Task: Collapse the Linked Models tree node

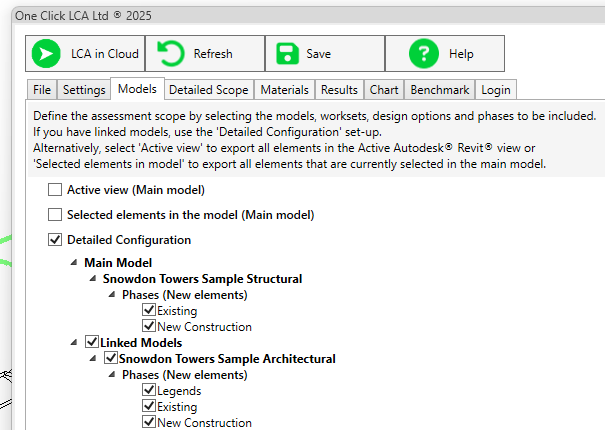Action: click(74, 342)
